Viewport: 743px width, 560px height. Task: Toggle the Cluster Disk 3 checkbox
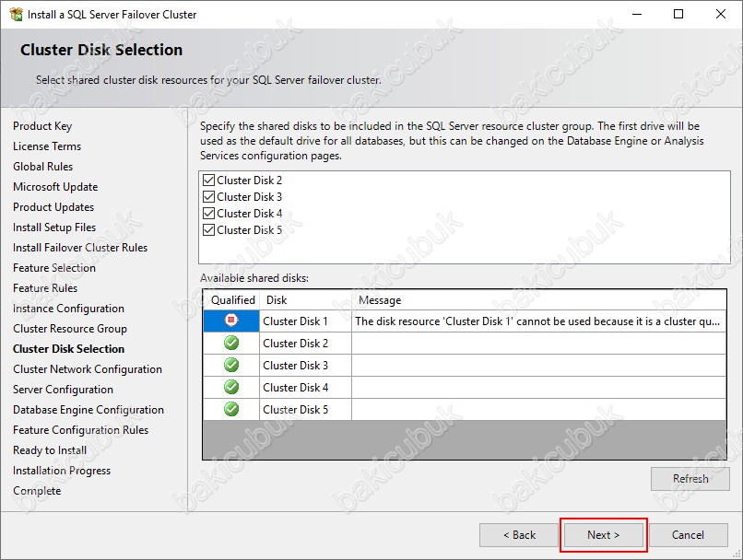tap(209, 197)
